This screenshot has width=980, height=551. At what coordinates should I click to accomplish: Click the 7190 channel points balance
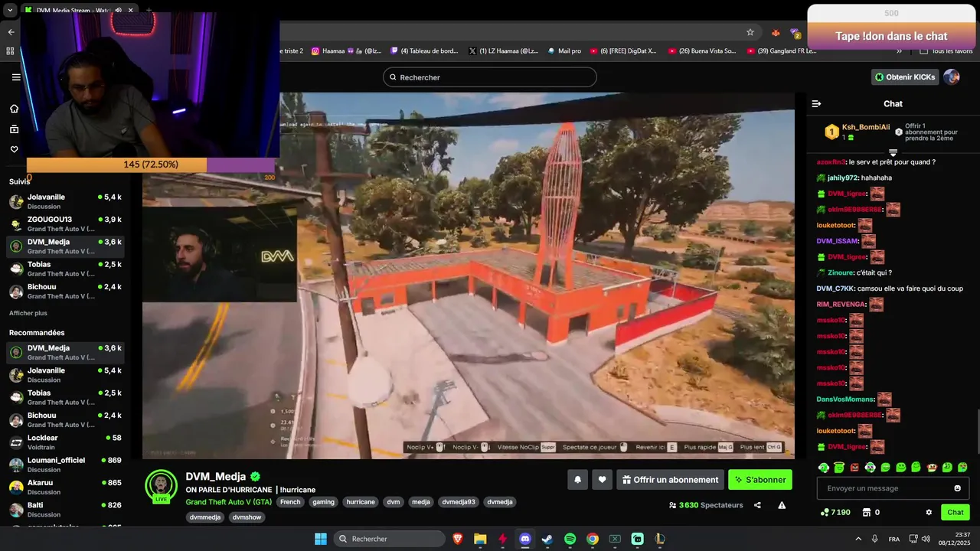pyautogui.click(x=835, y=513)
